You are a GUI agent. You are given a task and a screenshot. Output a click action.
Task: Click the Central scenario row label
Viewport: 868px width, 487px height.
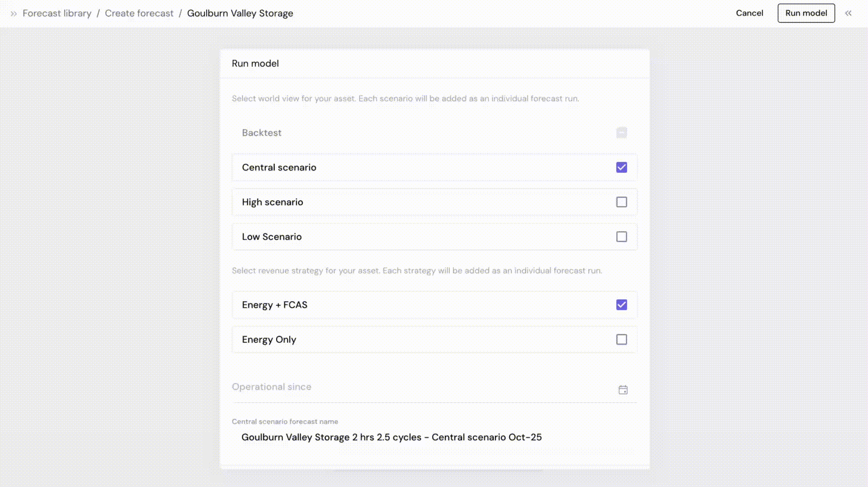(x=279, y=167)
